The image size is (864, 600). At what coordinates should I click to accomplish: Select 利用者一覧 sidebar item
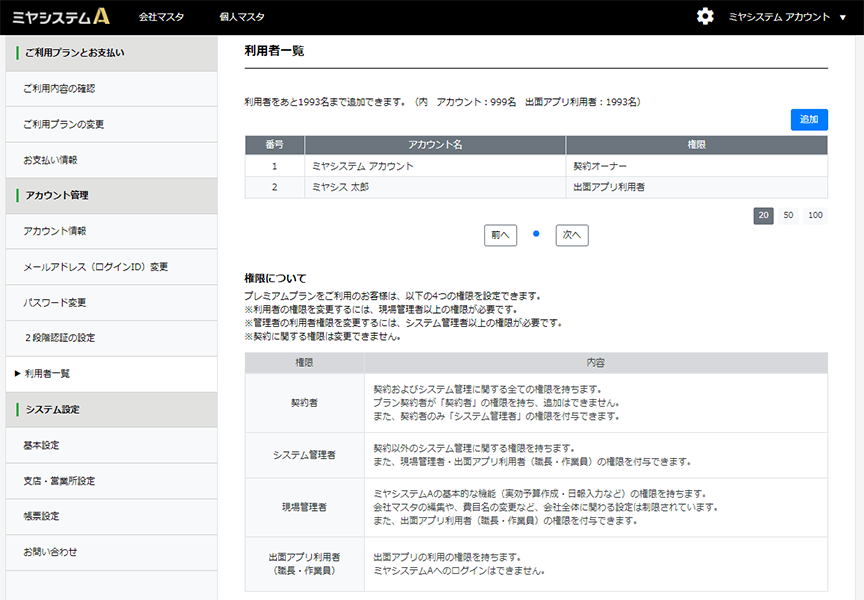pyautogui.click(x=111, y=374)
